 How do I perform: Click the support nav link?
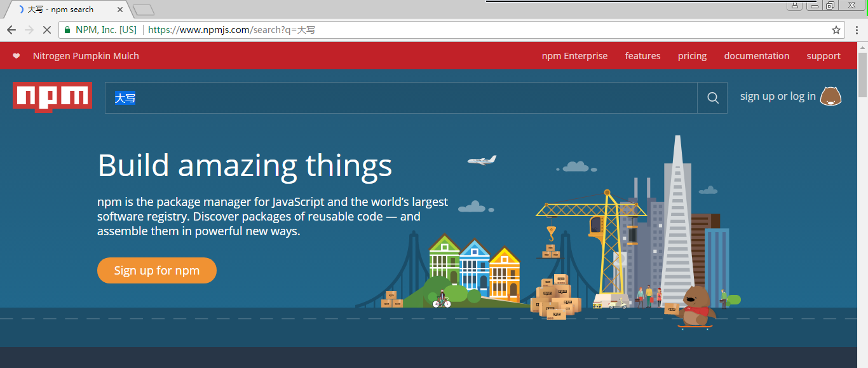click(x=824, y=56)
